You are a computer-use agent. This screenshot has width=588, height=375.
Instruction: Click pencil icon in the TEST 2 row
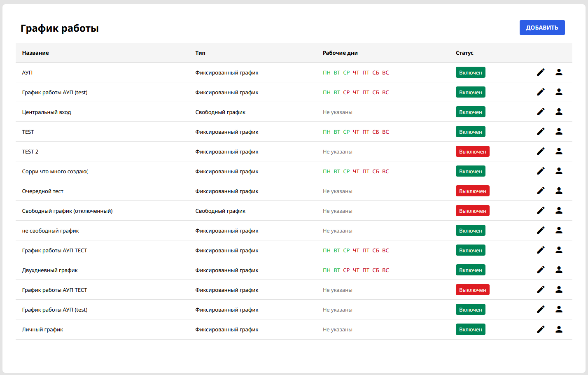[x=541, y=151]
